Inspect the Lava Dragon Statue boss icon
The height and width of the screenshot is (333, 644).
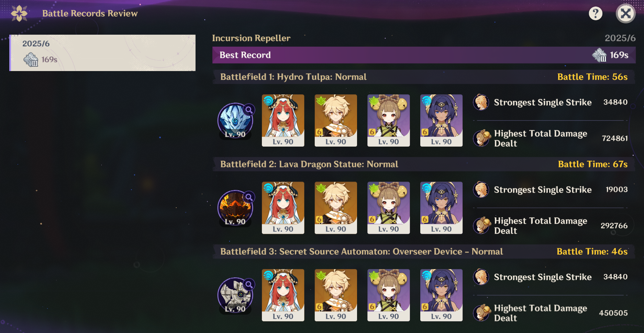[x=235, y=208]
